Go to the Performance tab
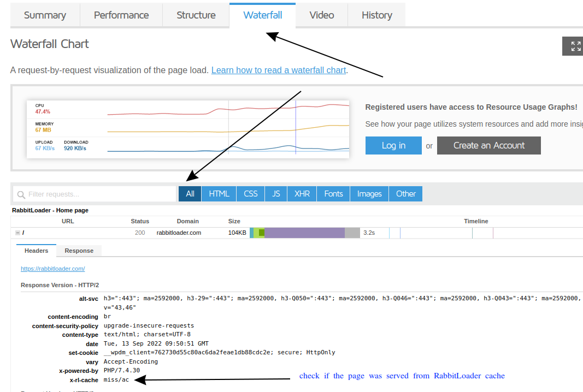The image size is (583, 392). click(121, 15)
